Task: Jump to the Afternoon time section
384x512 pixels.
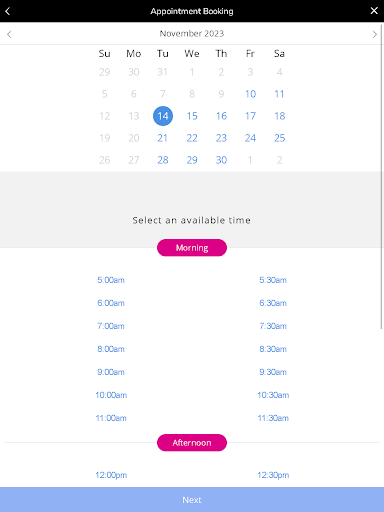Action: click(192, 443)
